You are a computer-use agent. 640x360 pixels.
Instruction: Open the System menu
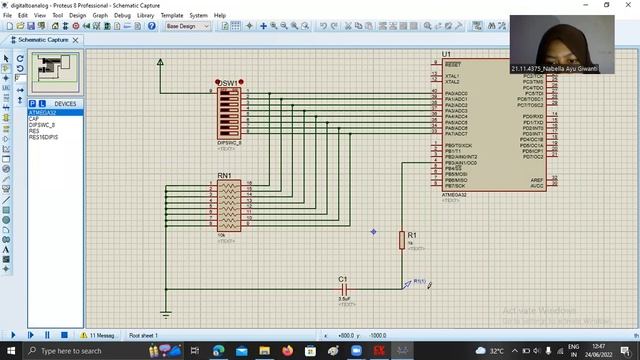[x=198, y=15]
